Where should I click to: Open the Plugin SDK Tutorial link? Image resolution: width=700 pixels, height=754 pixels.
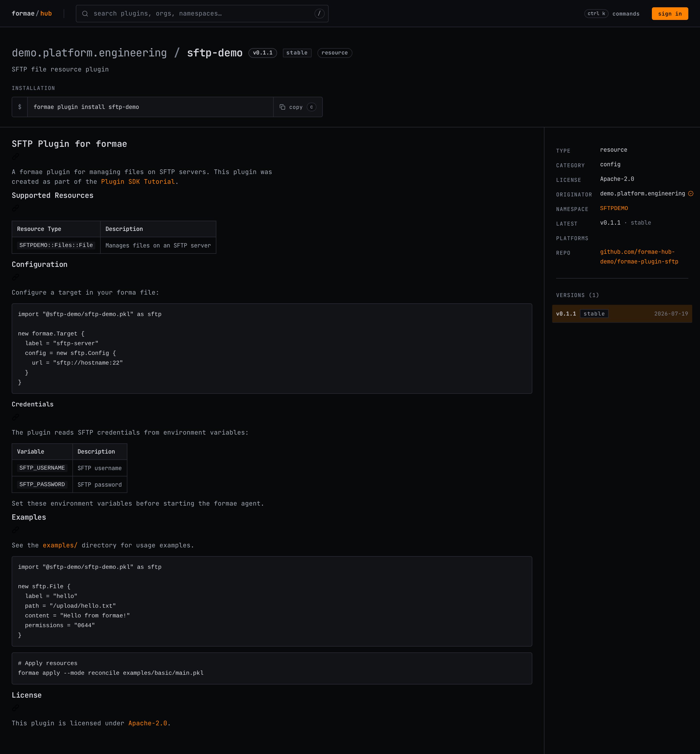click(x=138, y=182)
